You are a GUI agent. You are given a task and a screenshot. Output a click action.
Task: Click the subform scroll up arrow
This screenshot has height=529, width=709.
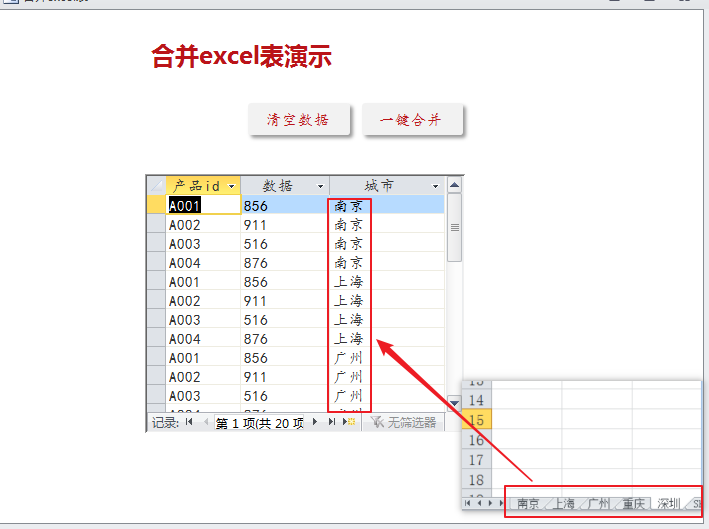point(454,185)
